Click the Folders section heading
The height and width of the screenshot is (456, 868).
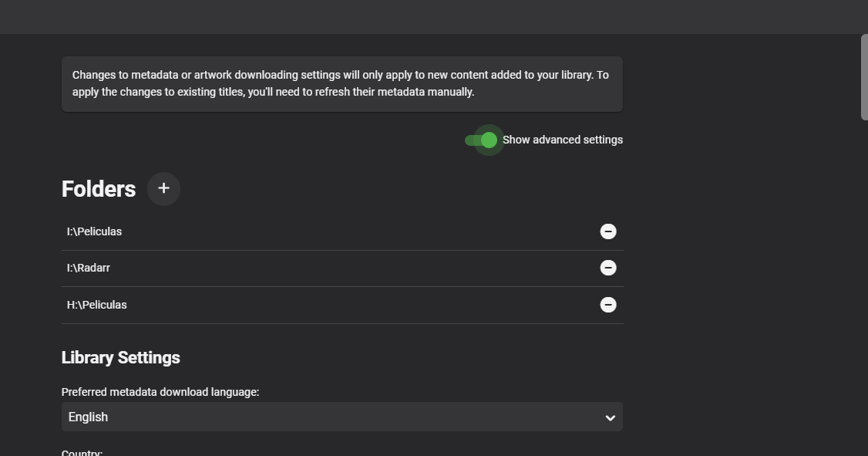(x=99, y=189)
